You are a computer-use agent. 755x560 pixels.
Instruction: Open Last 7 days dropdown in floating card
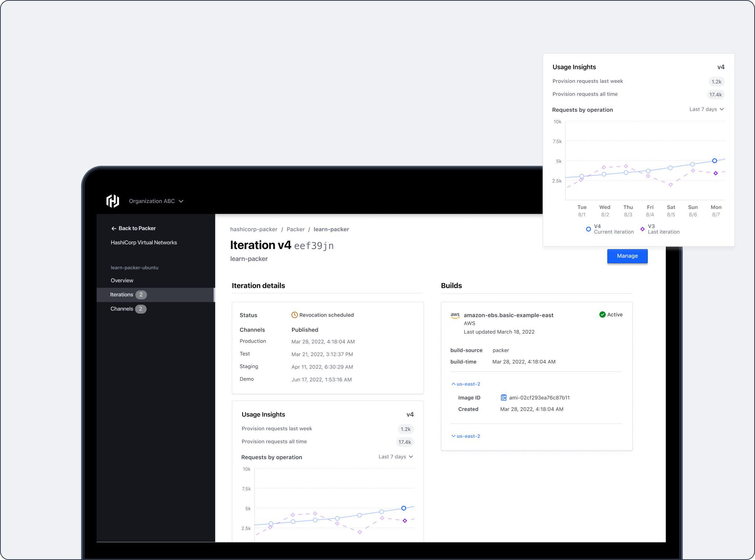[x=706, y=109]
